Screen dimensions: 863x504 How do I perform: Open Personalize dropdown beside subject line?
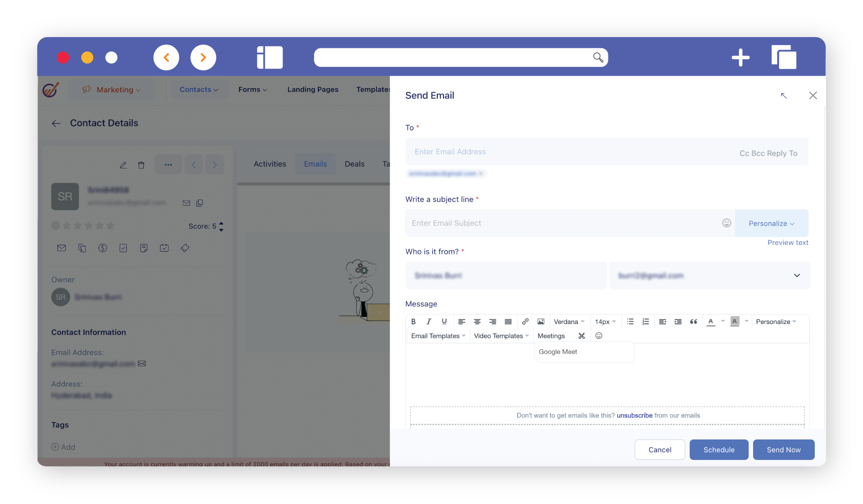point(772,223)
